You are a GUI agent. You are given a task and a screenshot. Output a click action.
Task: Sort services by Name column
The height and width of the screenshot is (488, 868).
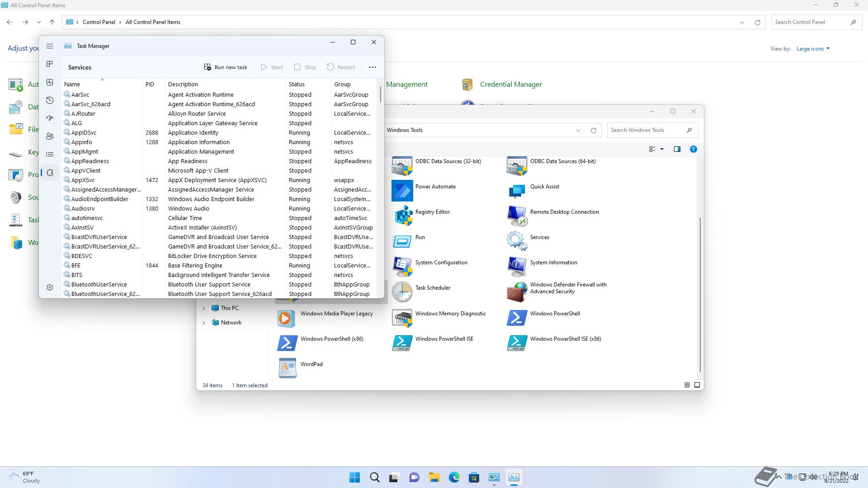pos(102,84)
